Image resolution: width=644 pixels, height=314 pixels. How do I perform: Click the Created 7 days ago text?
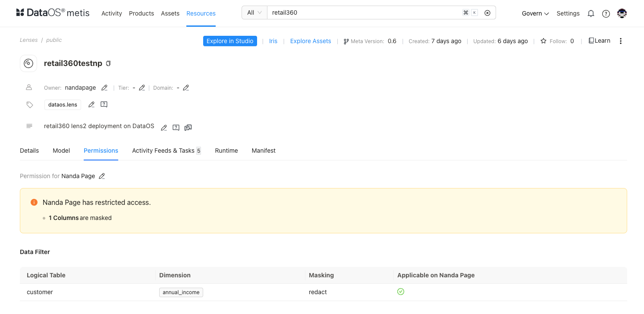pyautogui.click(x=435, y=41)
